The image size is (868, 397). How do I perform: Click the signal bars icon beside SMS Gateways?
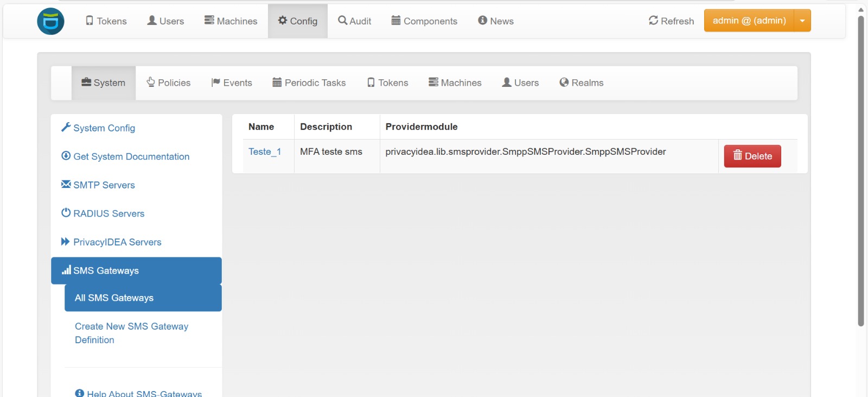pos(66,270)
